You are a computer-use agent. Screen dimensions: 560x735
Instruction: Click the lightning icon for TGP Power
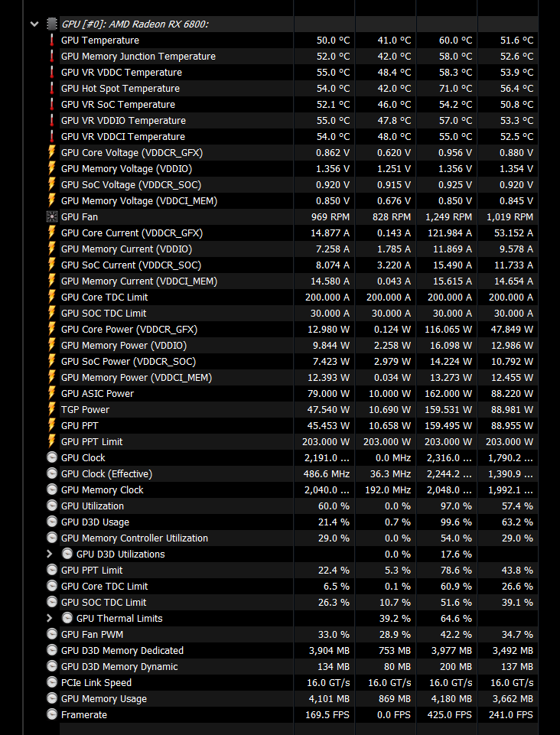pyautogui.click(x=52, y=409)
